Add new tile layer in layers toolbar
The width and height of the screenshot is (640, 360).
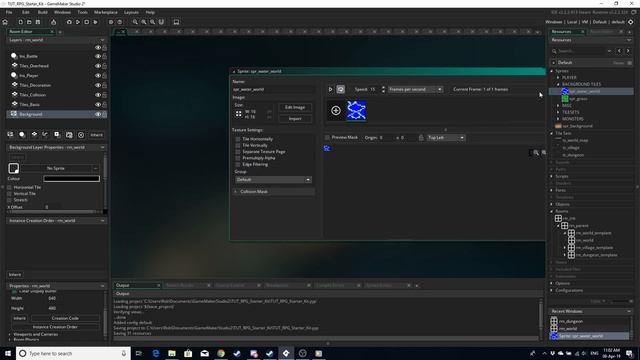pos(34,135)
